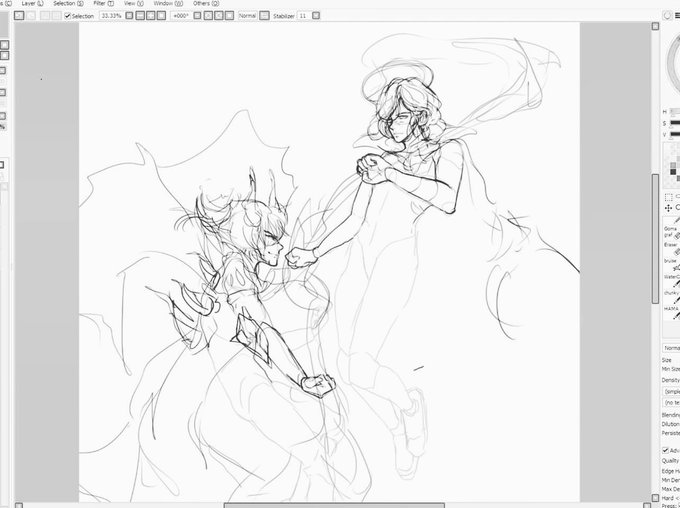The height and width of the screenshot is (508, 680).
Task: Rotate the canvas clockwise
Action: (219, 16)
